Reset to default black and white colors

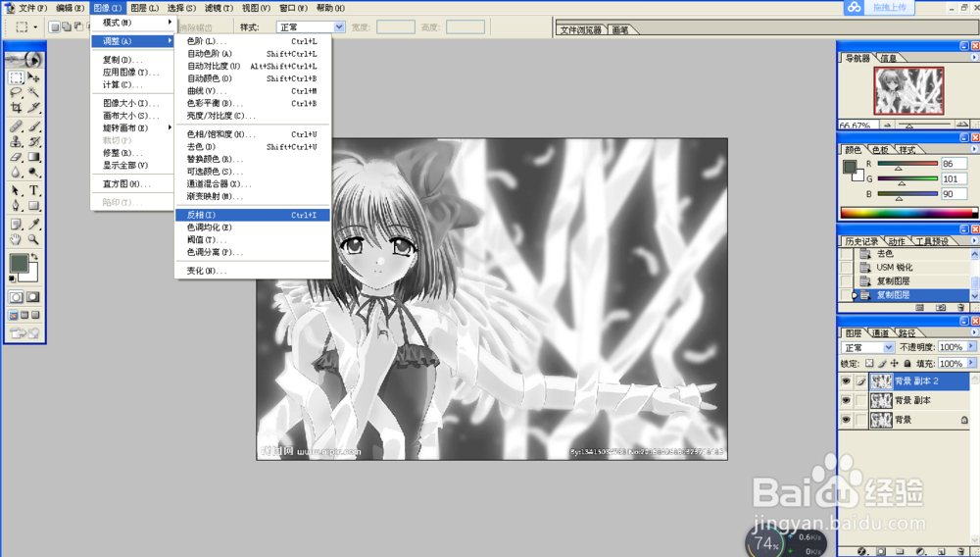pyautogui.click(x=13, y=278)
